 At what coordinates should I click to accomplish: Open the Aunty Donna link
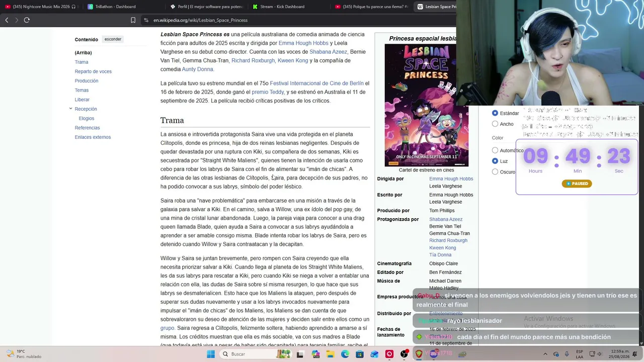198,69
